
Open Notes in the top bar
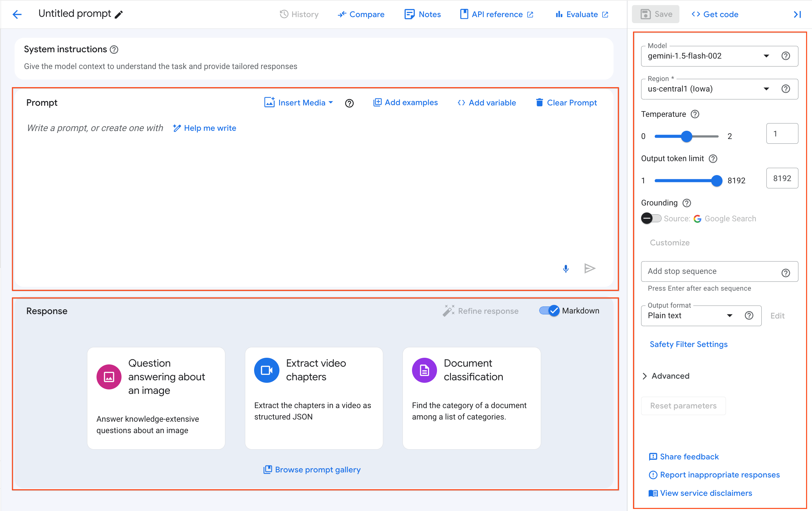click(x=422, y=15)
